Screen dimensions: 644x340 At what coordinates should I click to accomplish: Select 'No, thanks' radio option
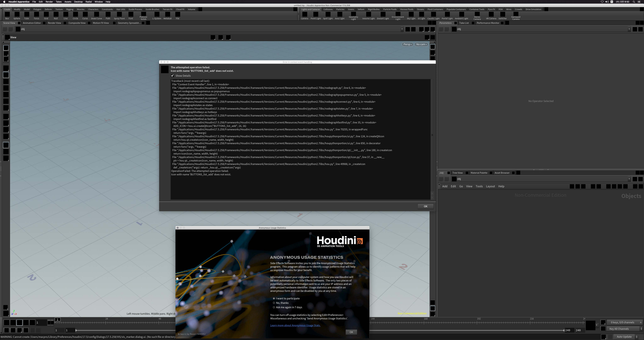(274, 303)
